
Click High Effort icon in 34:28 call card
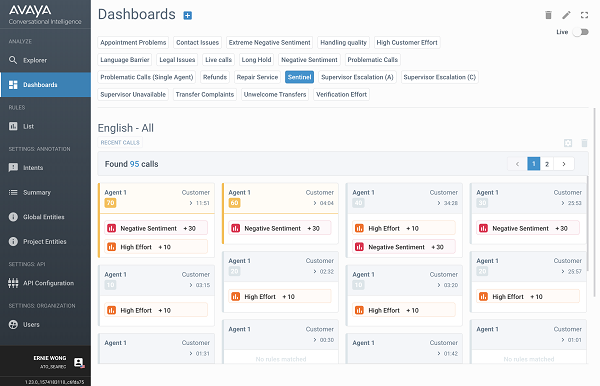[x=359, y=228]
